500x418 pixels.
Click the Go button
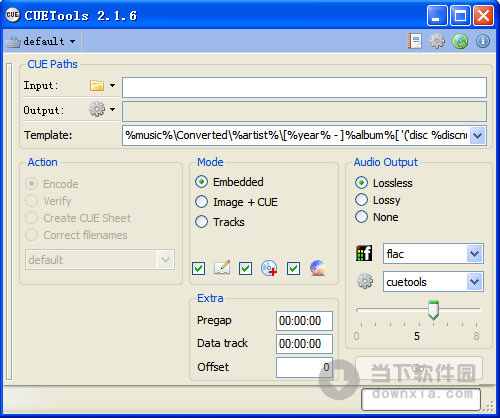[419, 368]
